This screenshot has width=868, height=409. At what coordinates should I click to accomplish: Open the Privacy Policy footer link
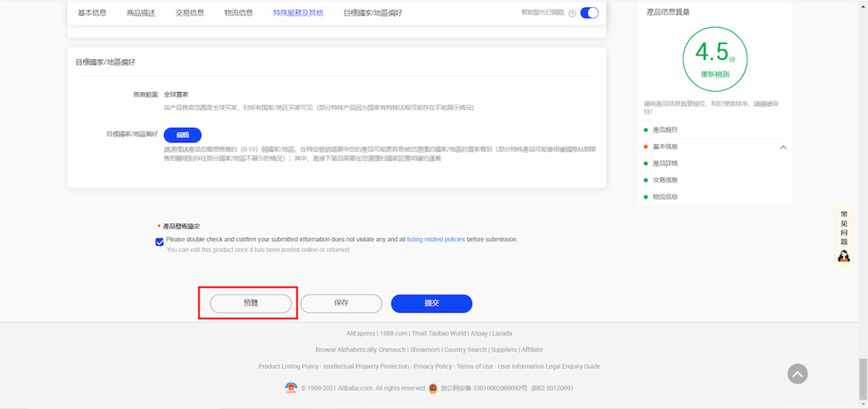coord(433,366)
